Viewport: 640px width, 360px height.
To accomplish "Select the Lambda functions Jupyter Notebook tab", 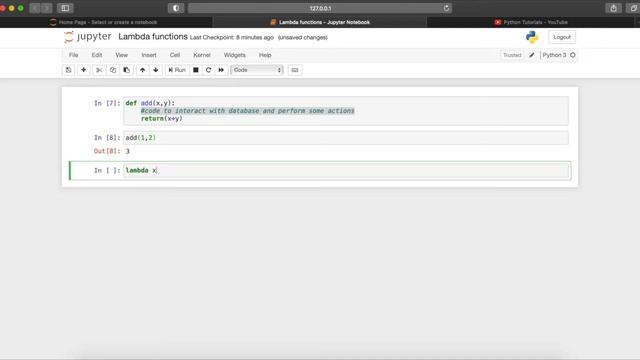I will click(320, 22).
